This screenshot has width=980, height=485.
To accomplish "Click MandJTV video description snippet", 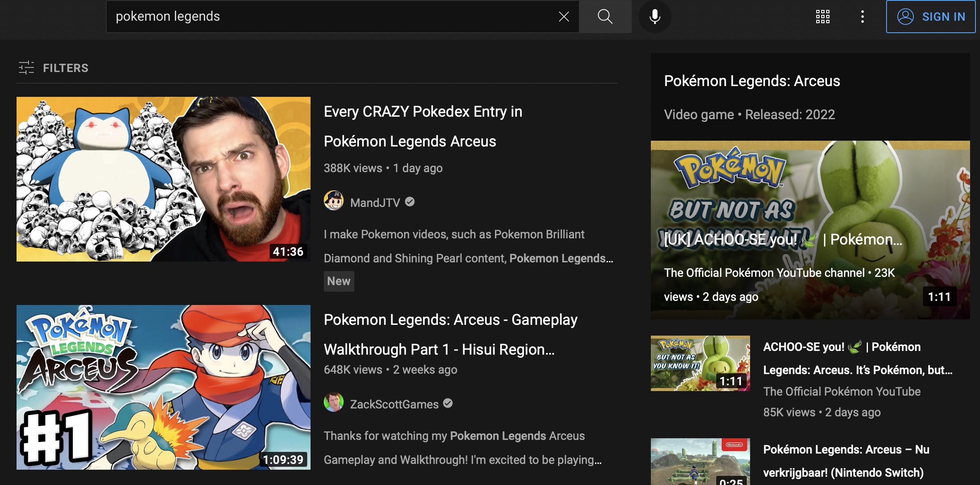I will 468,246.
